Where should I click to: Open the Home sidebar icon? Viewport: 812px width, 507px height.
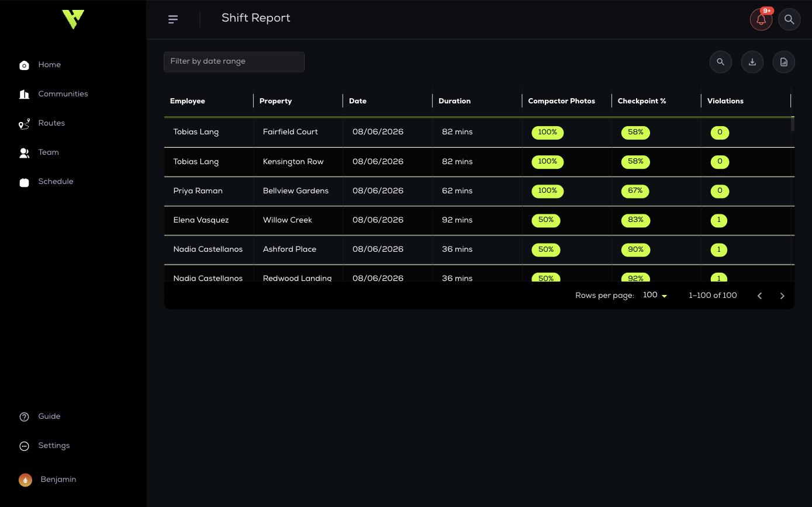click(x=24, y=65)
